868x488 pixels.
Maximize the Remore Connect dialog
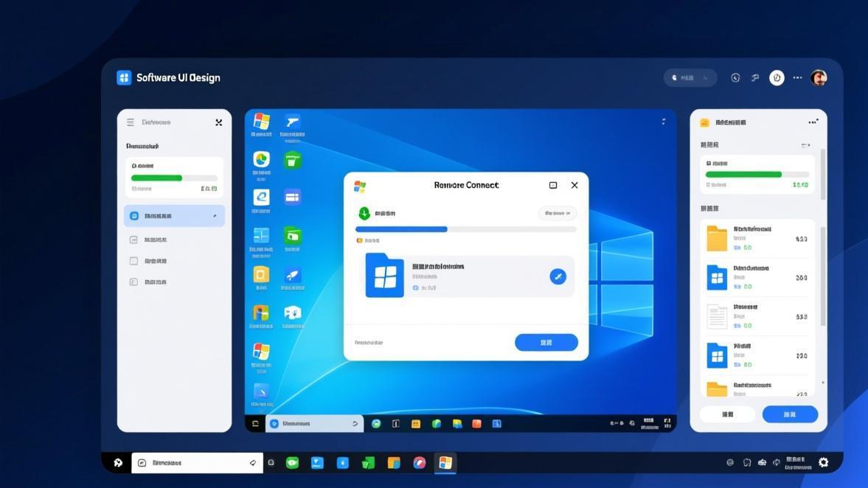point(553,185)
